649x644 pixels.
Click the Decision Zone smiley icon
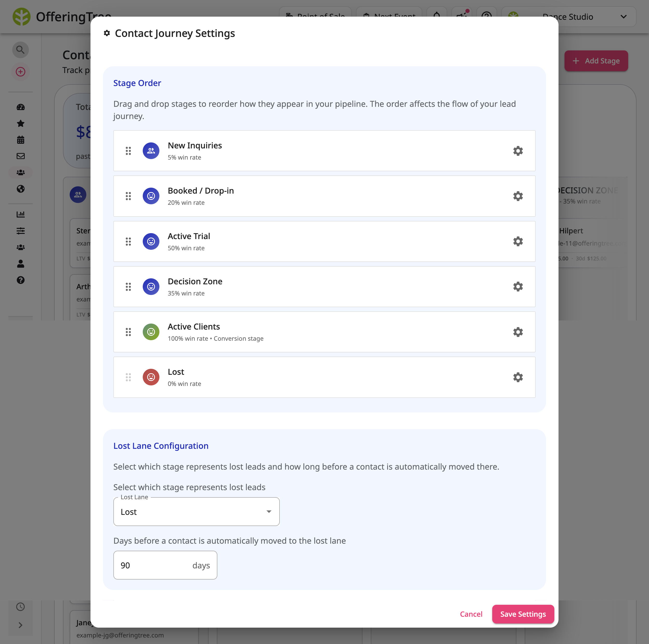151,286
